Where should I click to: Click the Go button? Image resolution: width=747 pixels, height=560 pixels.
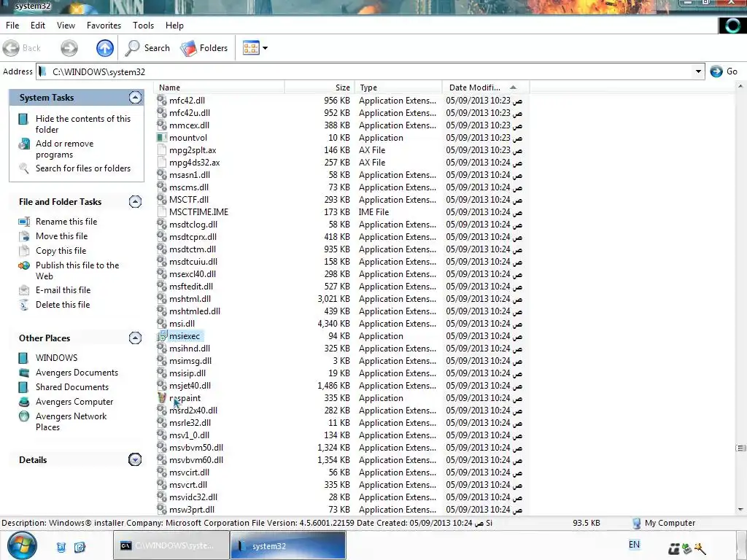coord(724,71)
